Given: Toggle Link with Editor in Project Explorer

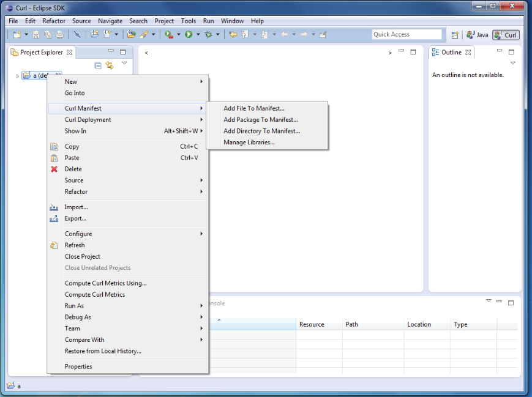Looking at the screenshot, I should click(110, 65).
